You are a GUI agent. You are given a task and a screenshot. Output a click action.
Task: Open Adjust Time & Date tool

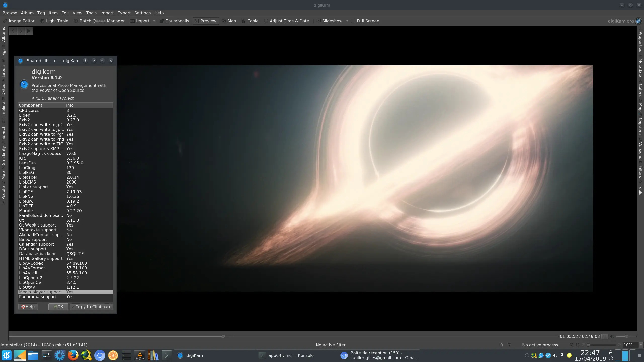point(287,21)
